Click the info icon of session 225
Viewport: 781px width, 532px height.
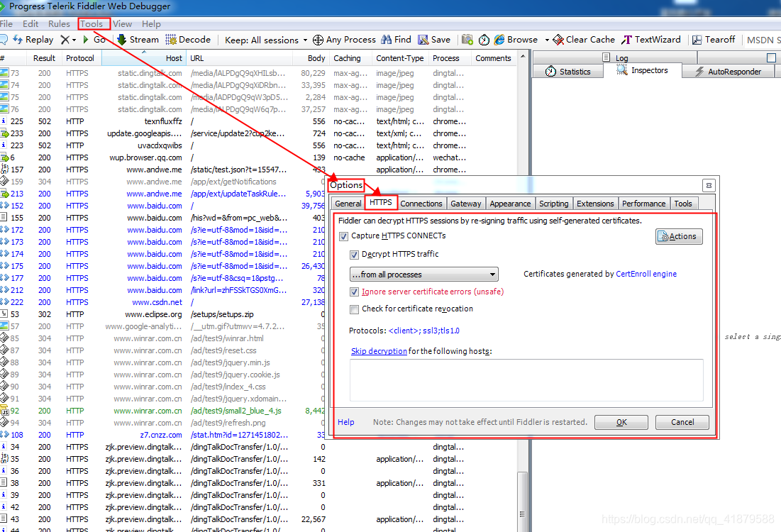(x=4, y=121)
